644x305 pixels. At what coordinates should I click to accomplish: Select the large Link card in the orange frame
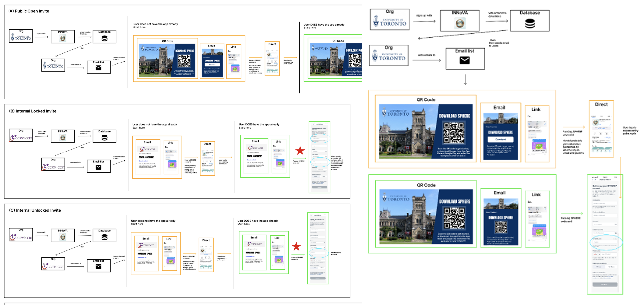coord(536,134)
